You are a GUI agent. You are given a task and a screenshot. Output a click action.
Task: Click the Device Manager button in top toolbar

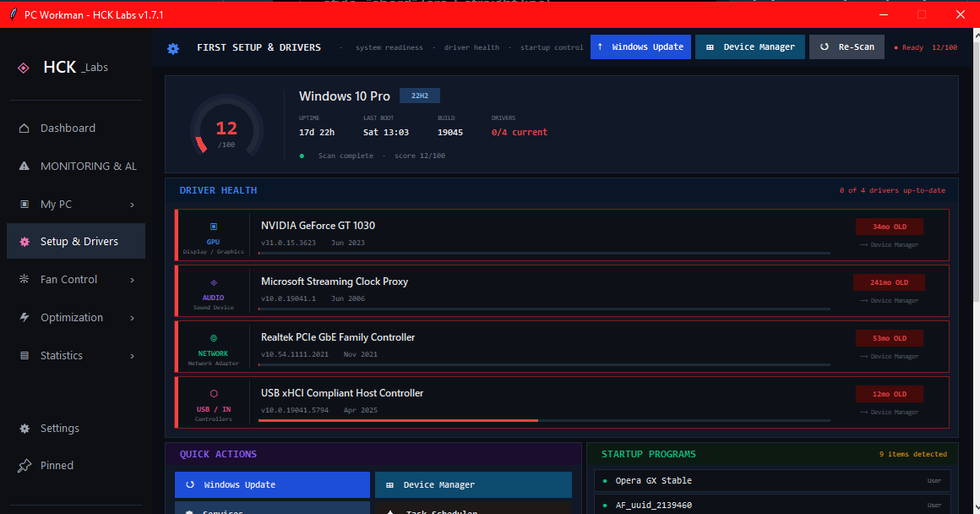point(750,46)
